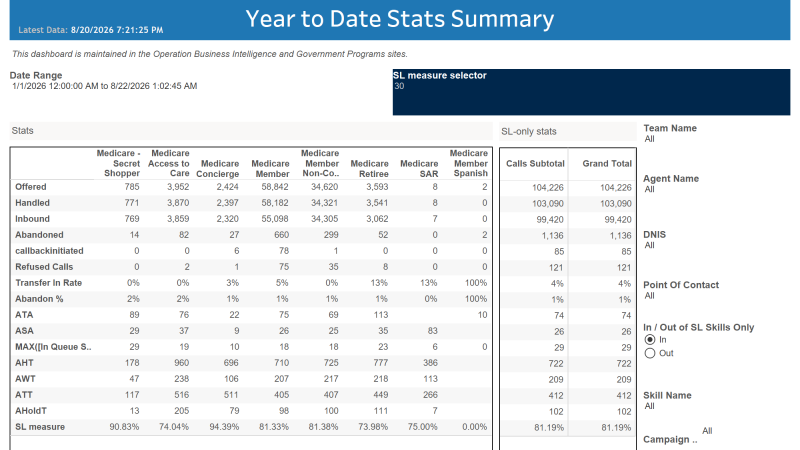The width and height of the screenshot is (800, 450).
Task: Click the Medicare SAR column header
Action: coord(419,168)
